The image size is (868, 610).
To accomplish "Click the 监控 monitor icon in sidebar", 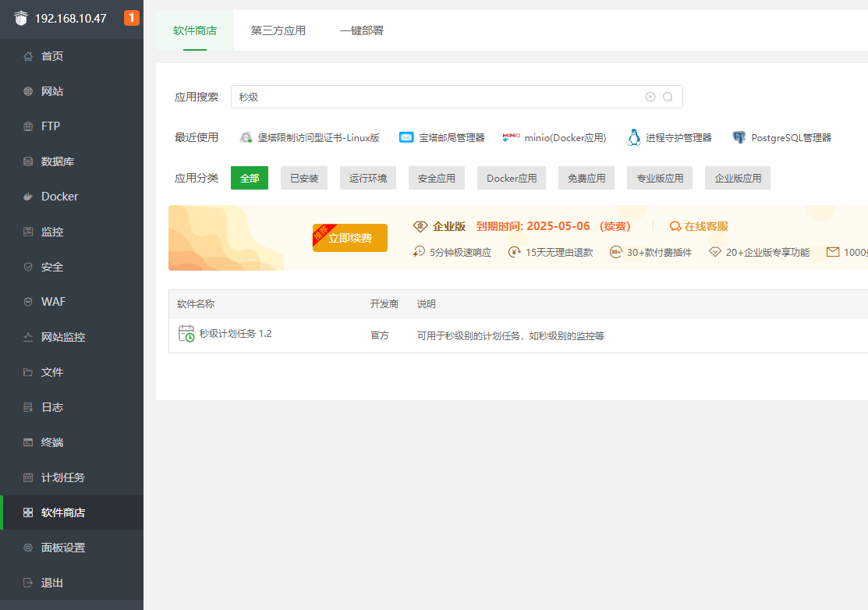I will coord(27,232).
